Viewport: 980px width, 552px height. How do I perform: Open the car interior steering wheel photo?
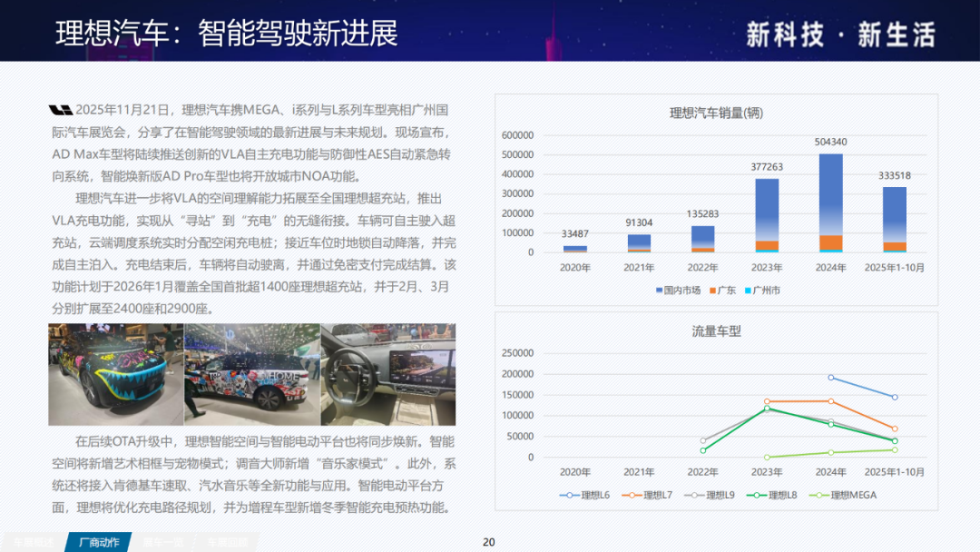coord(388,374)
